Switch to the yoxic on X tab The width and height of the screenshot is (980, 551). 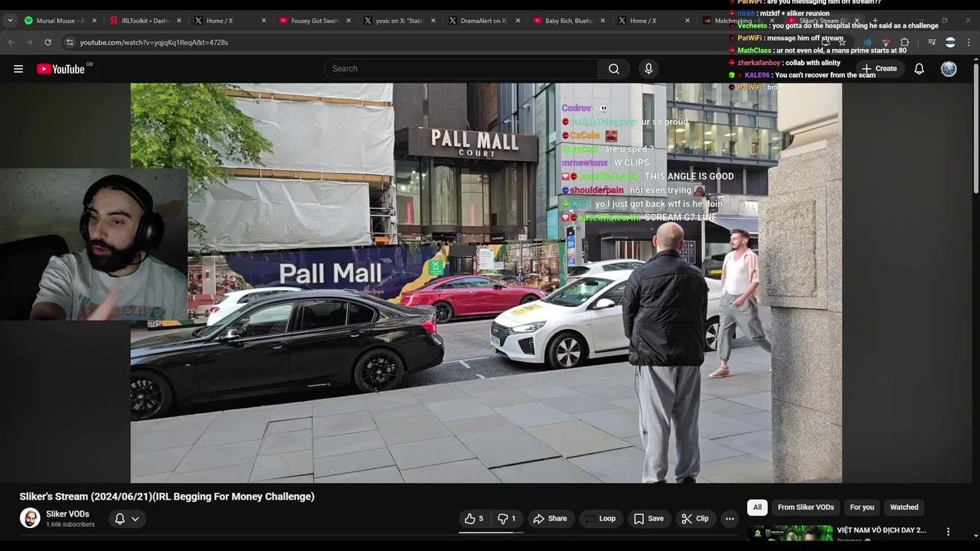click(400, 21)
